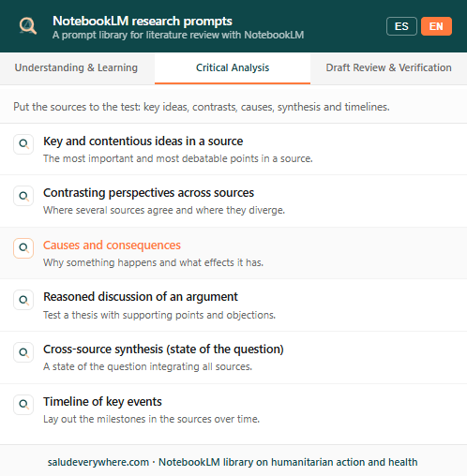Go to Draft Review & Verification tab
The height and width of the screenshot is (476, 467).
(388, 68)
